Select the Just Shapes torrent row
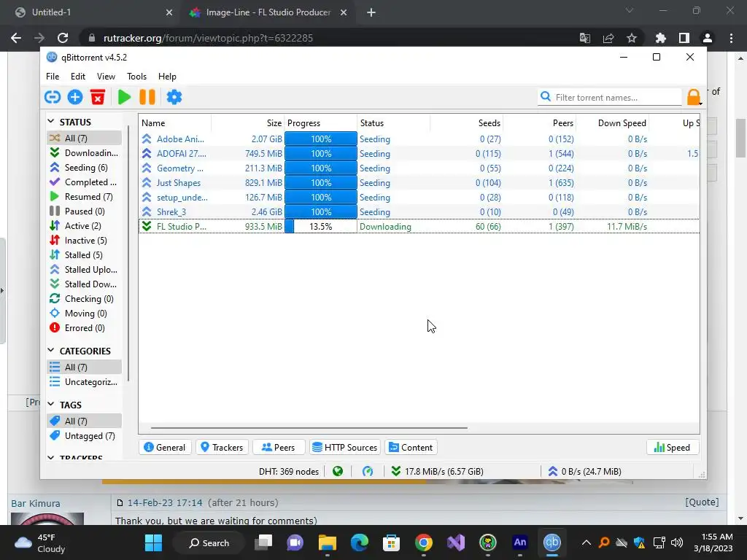Screen dimensions: 747x560 419,183
